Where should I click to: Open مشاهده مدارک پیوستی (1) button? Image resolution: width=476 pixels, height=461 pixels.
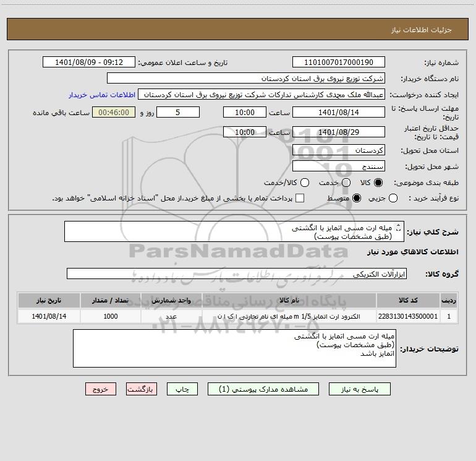263,389
